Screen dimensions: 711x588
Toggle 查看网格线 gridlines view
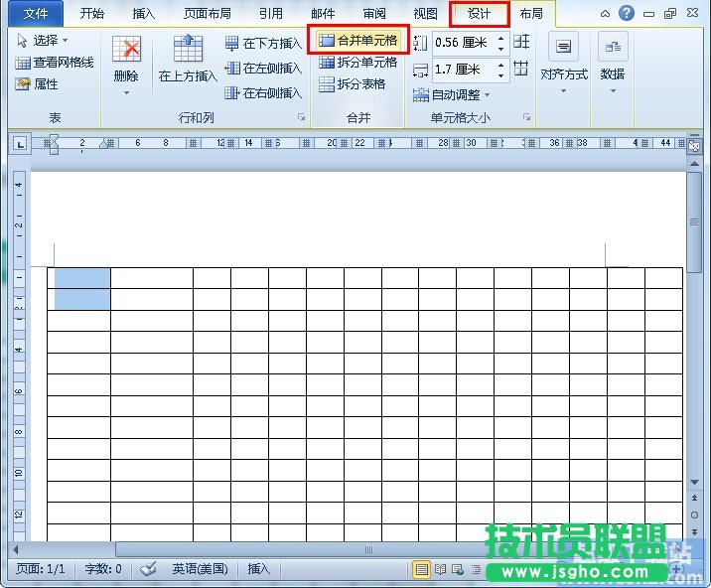(55, 63)
